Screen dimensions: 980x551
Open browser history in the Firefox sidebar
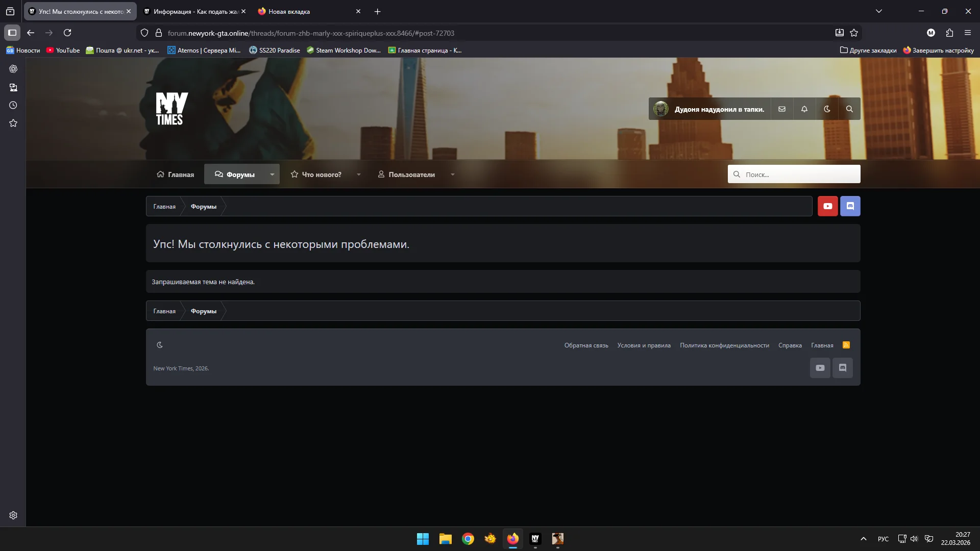[13, 106]
